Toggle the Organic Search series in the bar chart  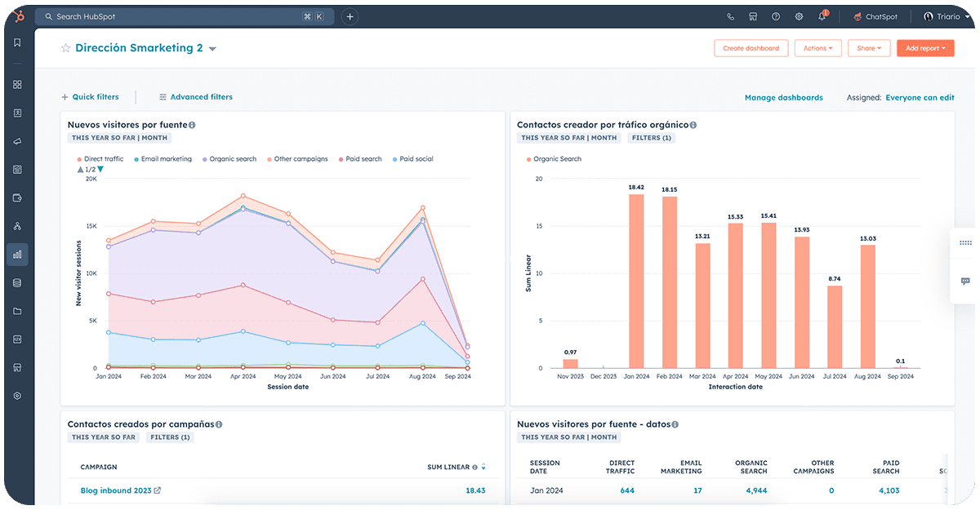(554, 159)
